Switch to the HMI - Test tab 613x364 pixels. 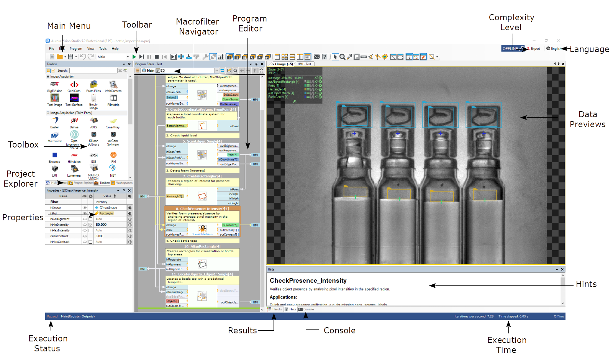click(304, 64)
